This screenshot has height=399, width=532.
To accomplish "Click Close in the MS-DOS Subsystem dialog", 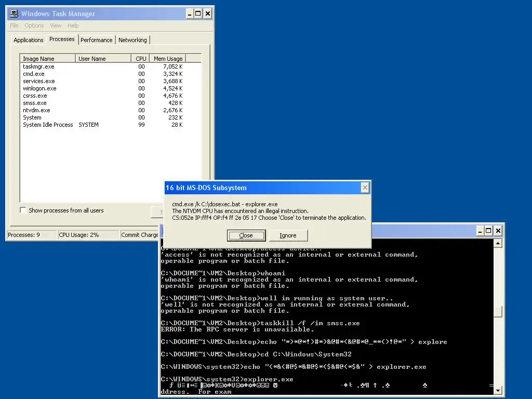I will pos(246,235).
